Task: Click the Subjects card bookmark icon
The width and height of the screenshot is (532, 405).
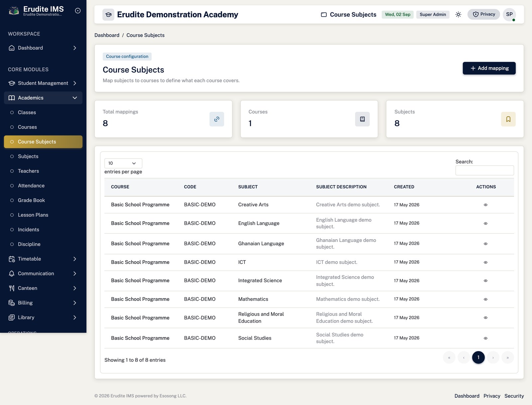Action: point(508,119)
